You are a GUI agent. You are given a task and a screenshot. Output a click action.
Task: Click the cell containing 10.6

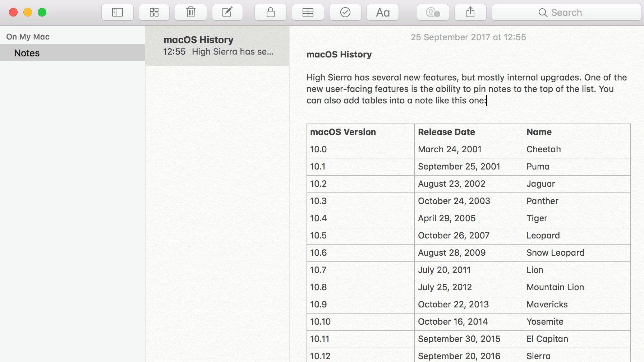[x=360, y=253]
